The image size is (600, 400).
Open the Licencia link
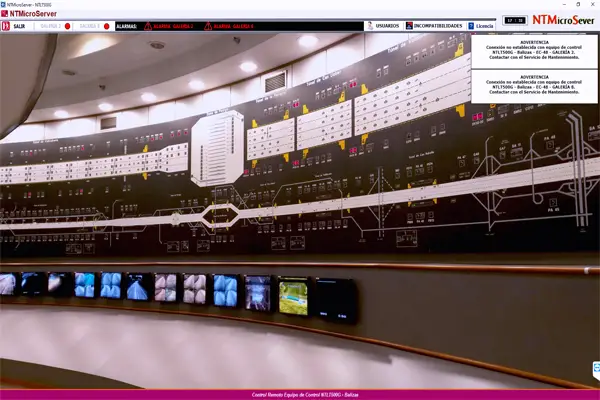pos(485,26)
